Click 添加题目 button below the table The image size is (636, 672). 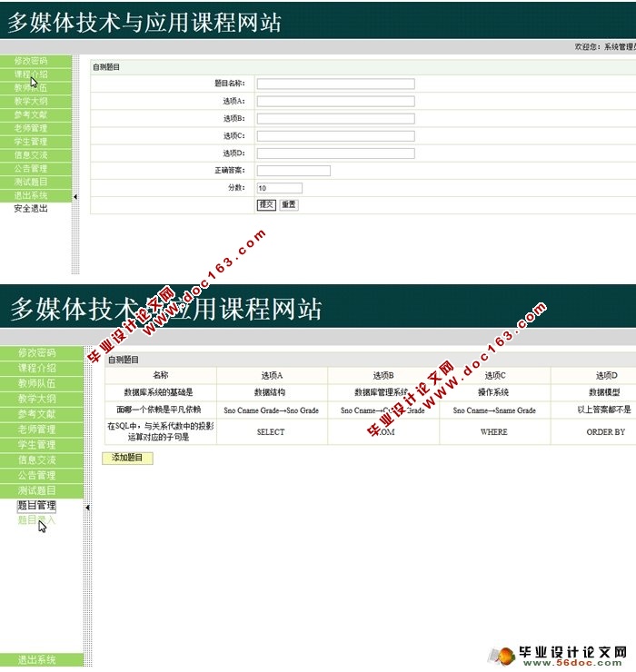(127, 458)
